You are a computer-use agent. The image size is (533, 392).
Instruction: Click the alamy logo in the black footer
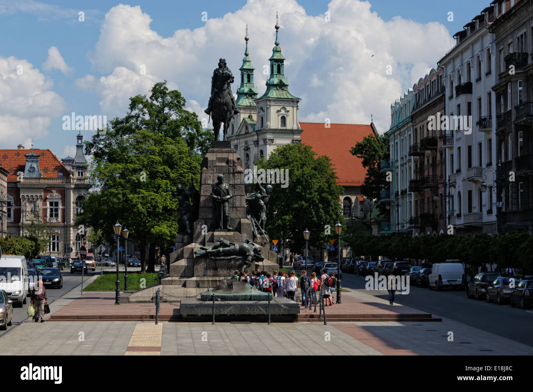(x=41, y=374)
